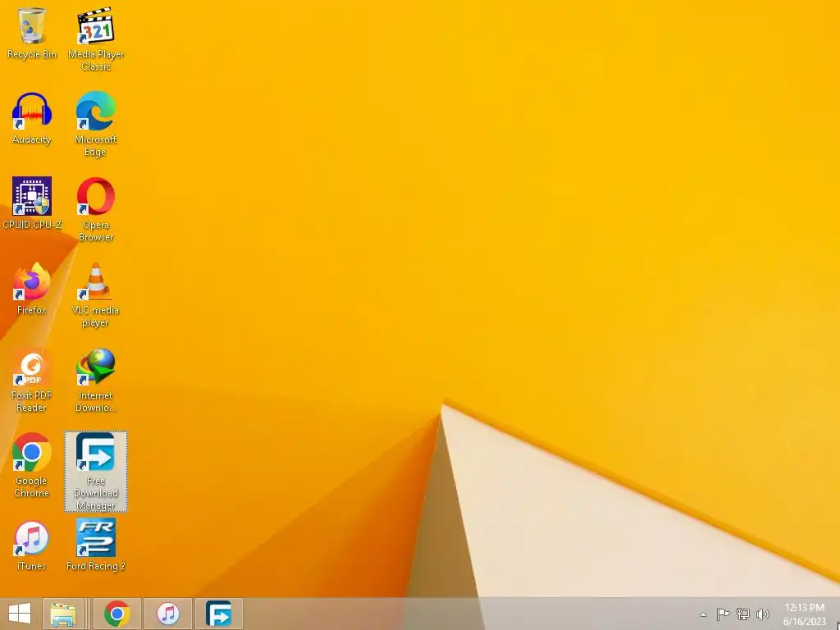Show hidden system tray icons

click(703, 614)
